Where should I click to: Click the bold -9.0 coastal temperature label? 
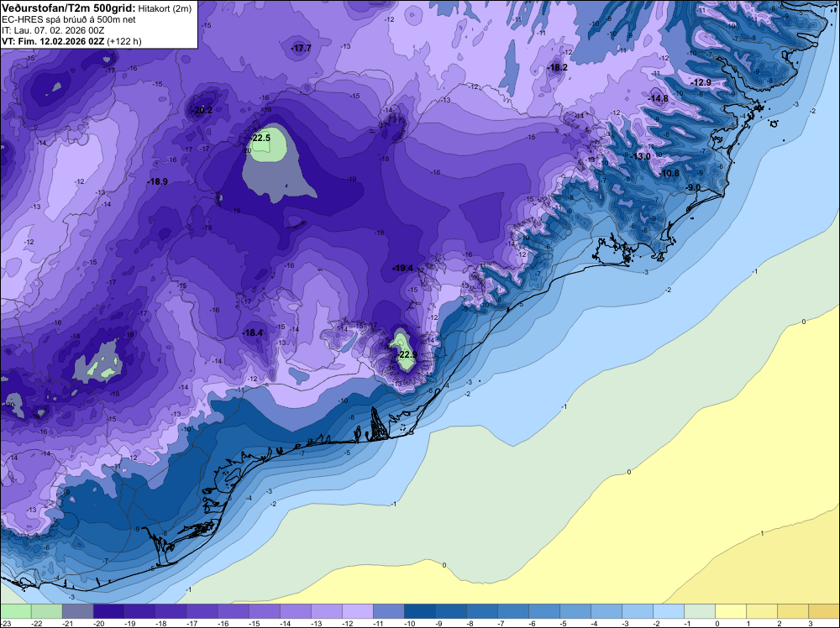click(694, 187)
